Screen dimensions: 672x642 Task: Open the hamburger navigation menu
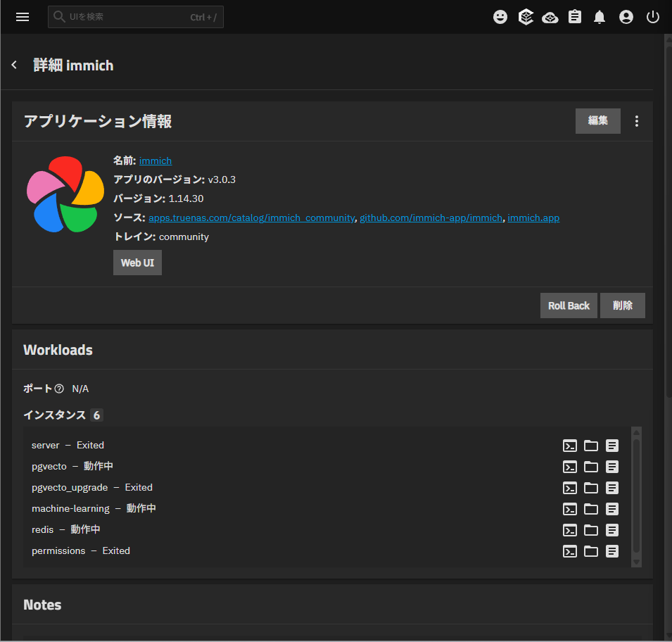pyautogui.click(x=23, y=17)
